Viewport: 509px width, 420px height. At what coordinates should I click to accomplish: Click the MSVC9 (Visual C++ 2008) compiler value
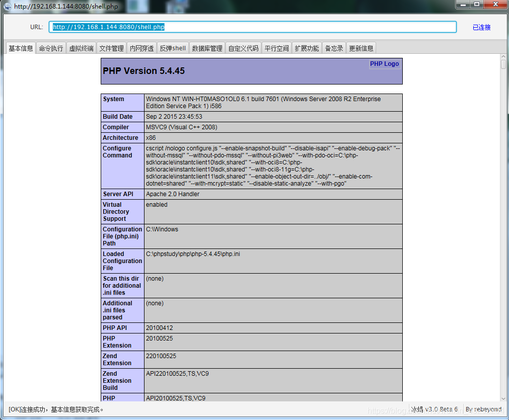point(181,127)
